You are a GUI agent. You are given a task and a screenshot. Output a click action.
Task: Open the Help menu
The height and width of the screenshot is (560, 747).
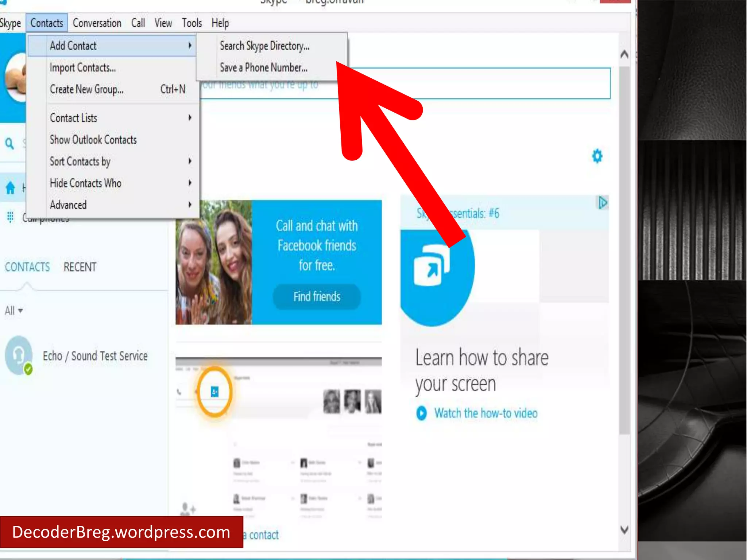(x=220, y=23)
